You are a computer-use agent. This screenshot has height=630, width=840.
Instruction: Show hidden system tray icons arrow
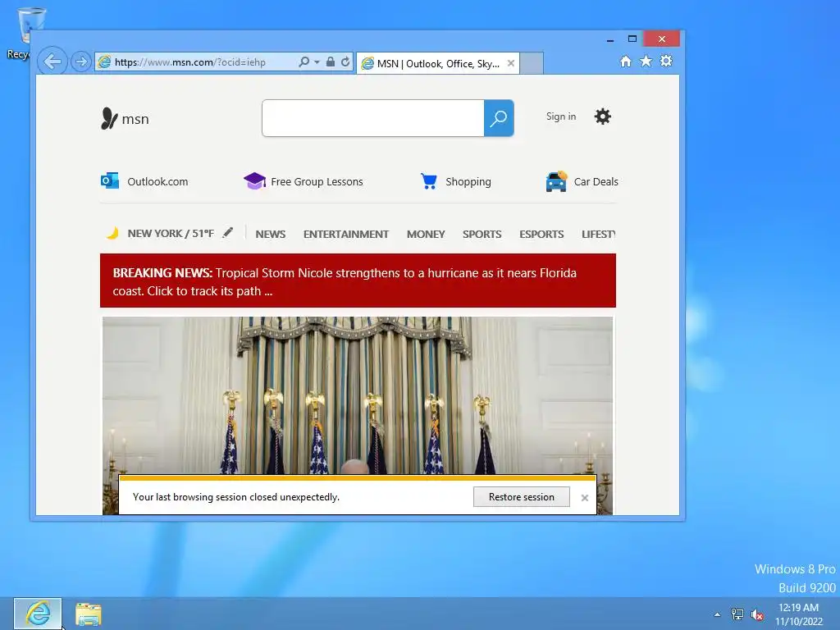click(x=717, y=614)
